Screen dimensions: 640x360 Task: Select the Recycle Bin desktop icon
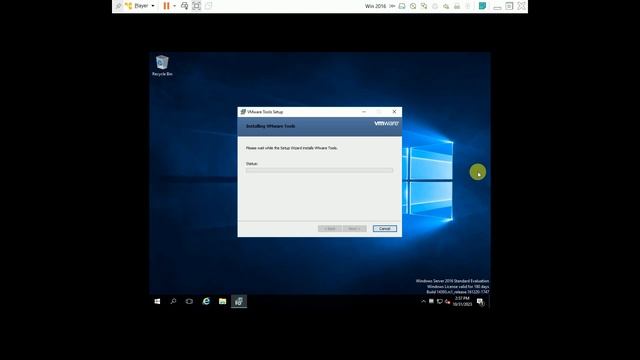point(162,65)
